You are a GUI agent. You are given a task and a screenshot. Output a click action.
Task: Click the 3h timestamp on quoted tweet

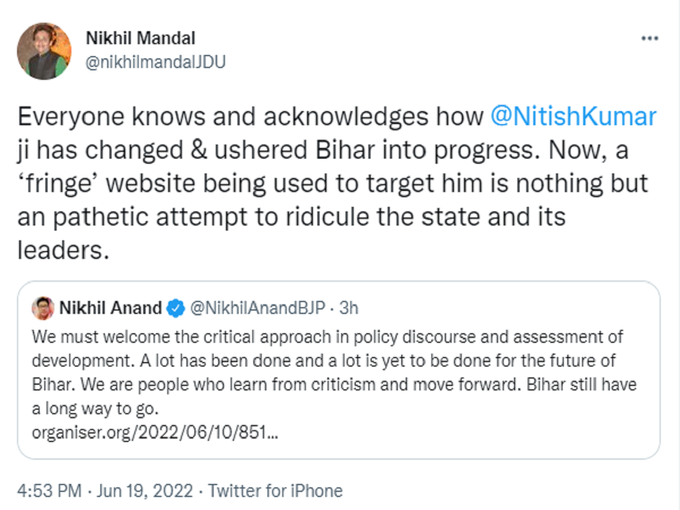pyautogui.click(x=349, y=308)
